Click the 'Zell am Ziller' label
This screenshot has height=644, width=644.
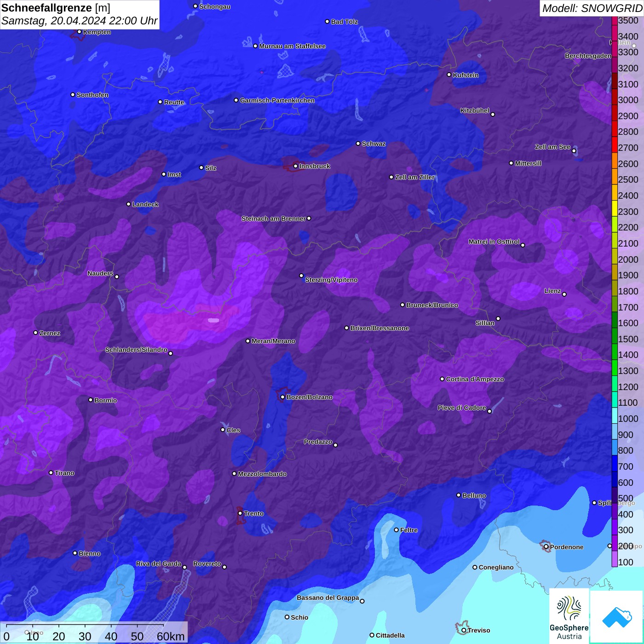(x=415, y=177)
